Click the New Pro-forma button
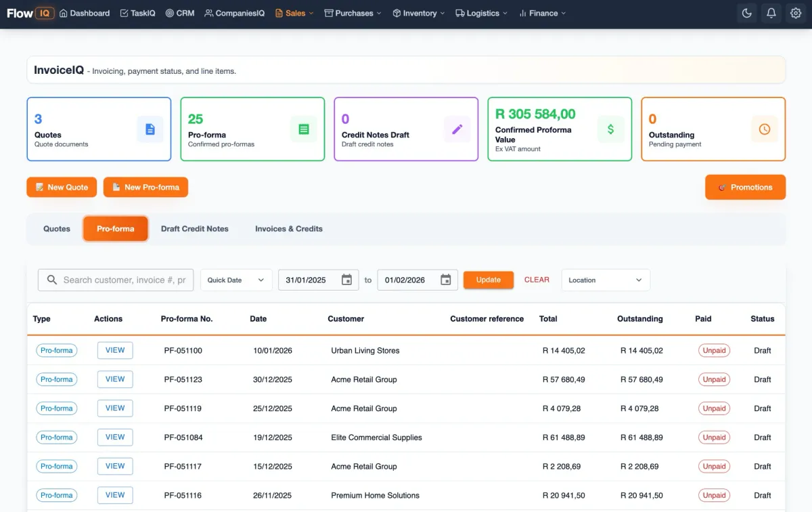The height and width of the screenshot is (512, 812). coord(145,187)
